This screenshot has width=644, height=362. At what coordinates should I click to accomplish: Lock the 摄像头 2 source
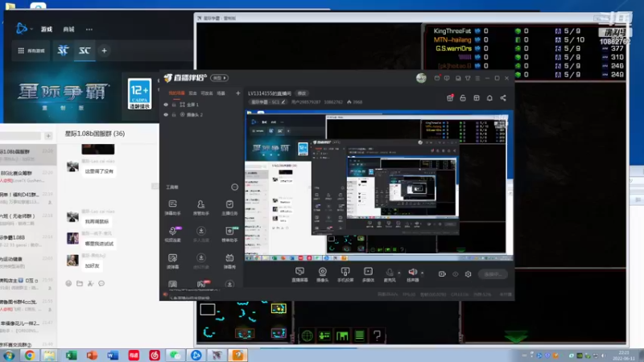(174, 114)
